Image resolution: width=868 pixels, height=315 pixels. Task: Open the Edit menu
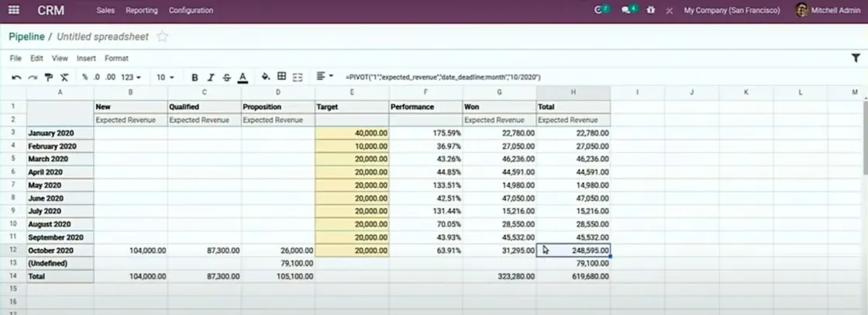pyautogui.click(x=36, y=58)
